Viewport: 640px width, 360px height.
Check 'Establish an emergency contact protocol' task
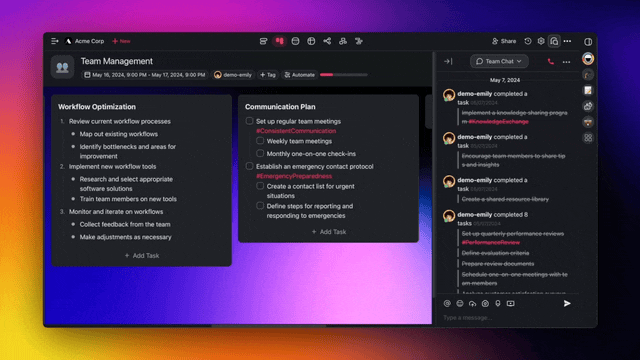click(249, 166)
